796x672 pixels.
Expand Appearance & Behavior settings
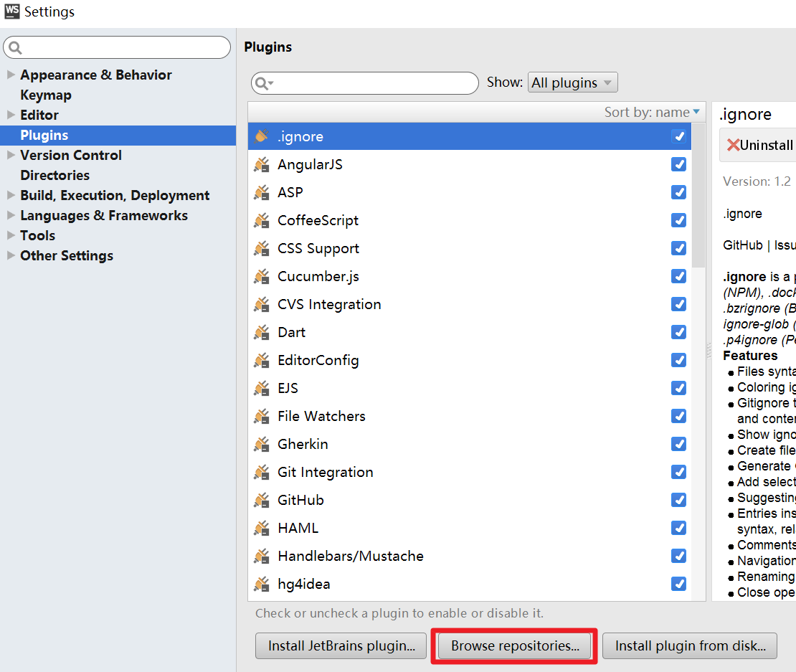coord(11,75)
